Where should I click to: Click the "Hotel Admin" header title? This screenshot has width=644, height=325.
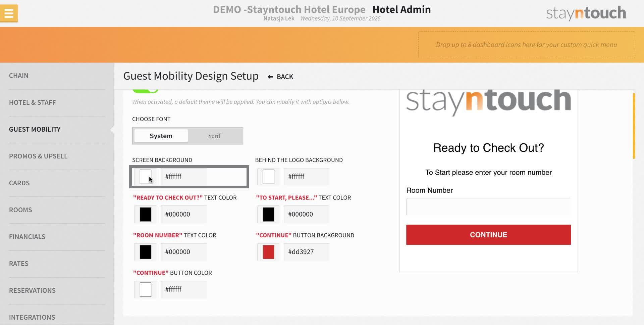click(x=401, y=9)
